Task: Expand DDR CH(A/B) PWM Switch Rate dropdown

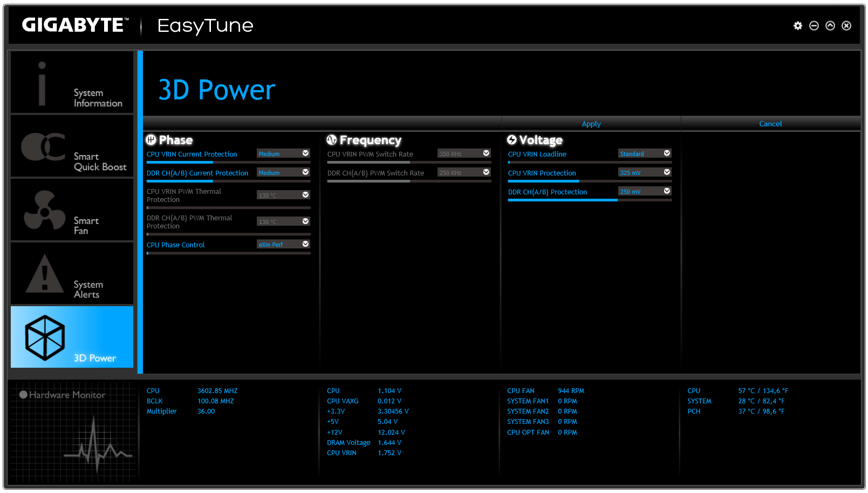Action: tap(464, 172)
